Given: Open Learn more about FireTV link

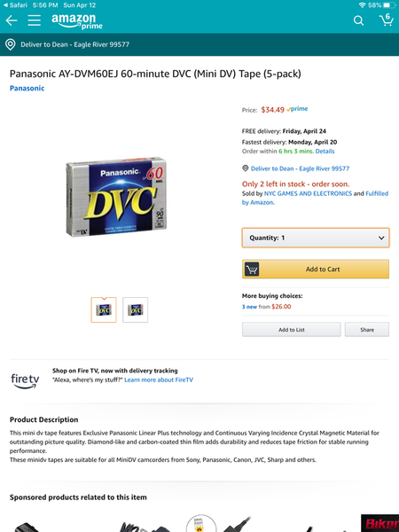Looking at the screenshot, I should click(x=159, y=379).
